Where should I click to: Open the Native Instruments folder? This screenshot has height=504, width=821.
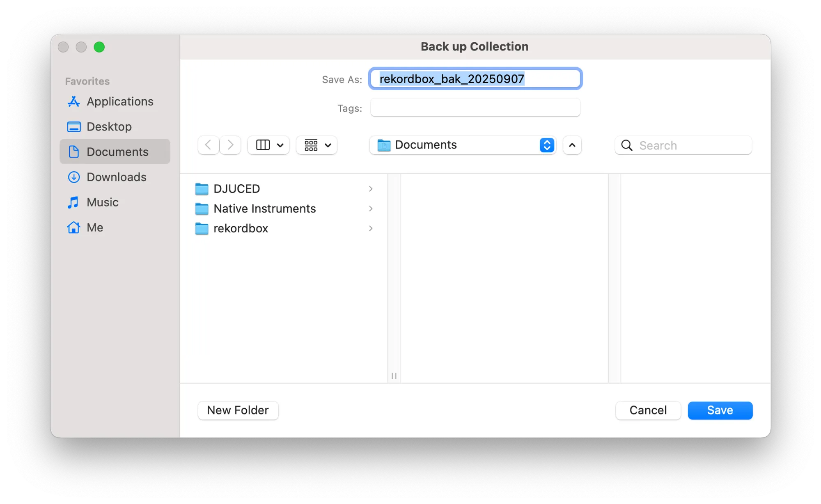tap(264, 208)
